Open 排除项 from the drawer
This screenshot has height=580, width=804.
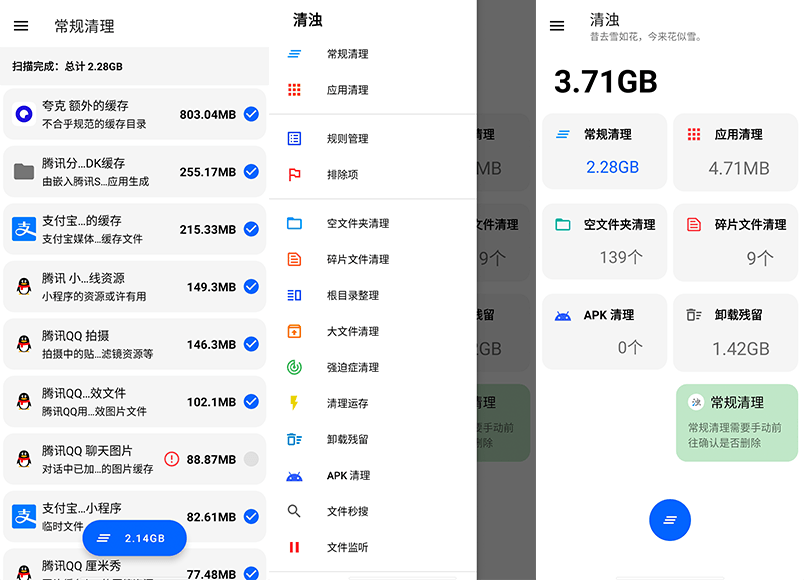(x=373, y=175)
